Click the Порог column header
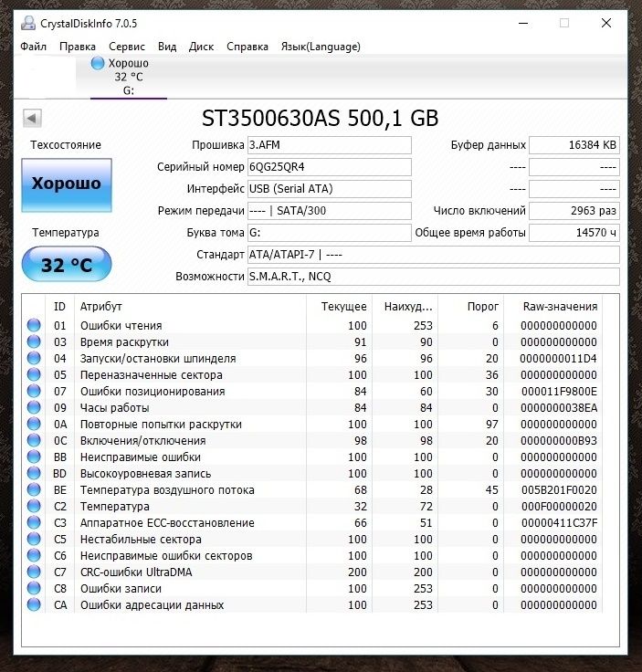 click(x=470, y=307)
